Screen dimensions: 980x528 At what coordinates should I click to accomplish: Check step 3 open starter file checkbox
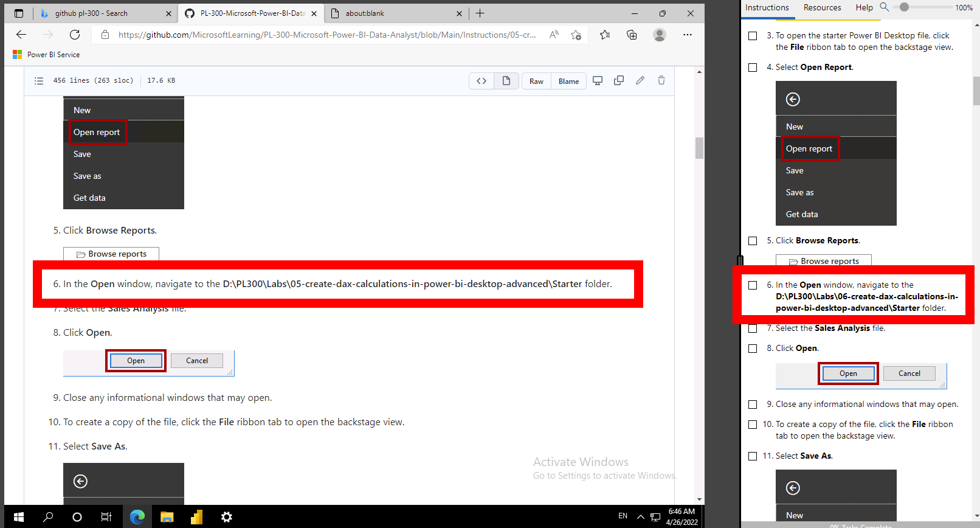[753, 36]
